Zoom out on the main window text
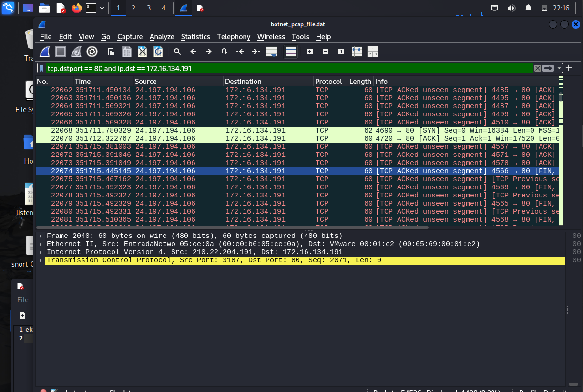Viewport: 583px width, 392px height. pos(326,52)
